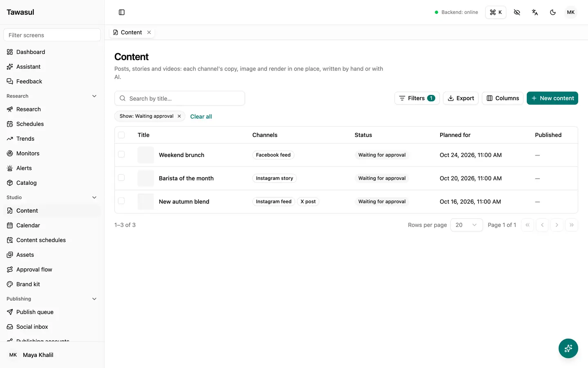
Task: Click the New content button
Action: (552, 98)
